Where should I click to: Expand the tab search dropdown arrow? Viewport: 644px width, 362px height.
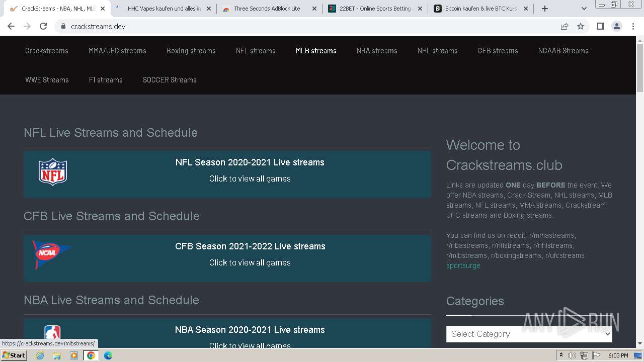(584, 9)
